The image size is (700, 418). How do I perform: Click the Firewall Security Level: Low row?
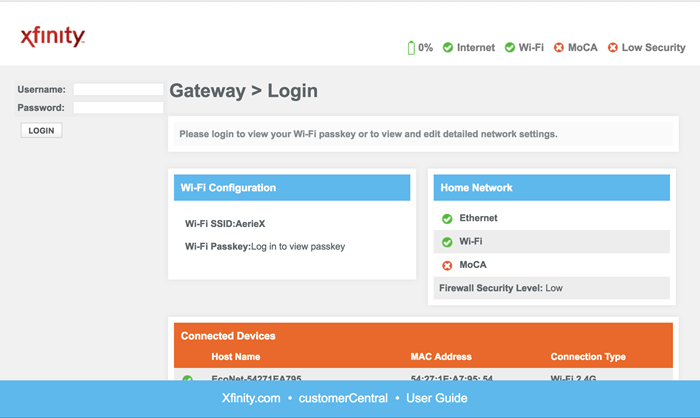552,288
